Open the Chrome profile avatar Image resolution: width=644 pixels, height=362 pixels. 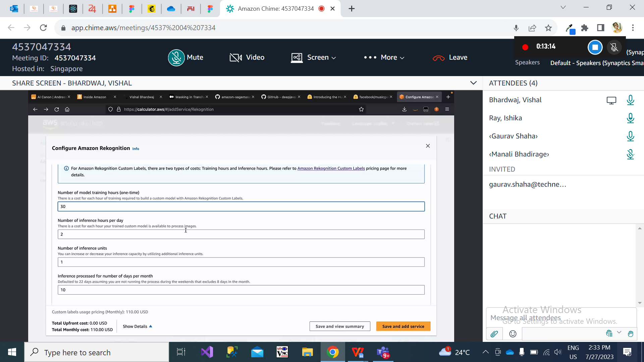point(617,28)
